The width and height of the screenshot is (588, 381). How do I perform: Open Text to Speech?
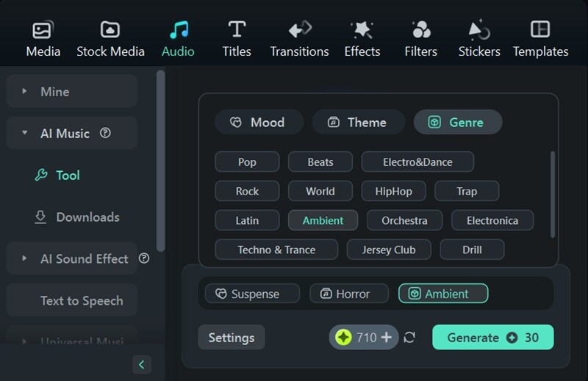point(72,300)
